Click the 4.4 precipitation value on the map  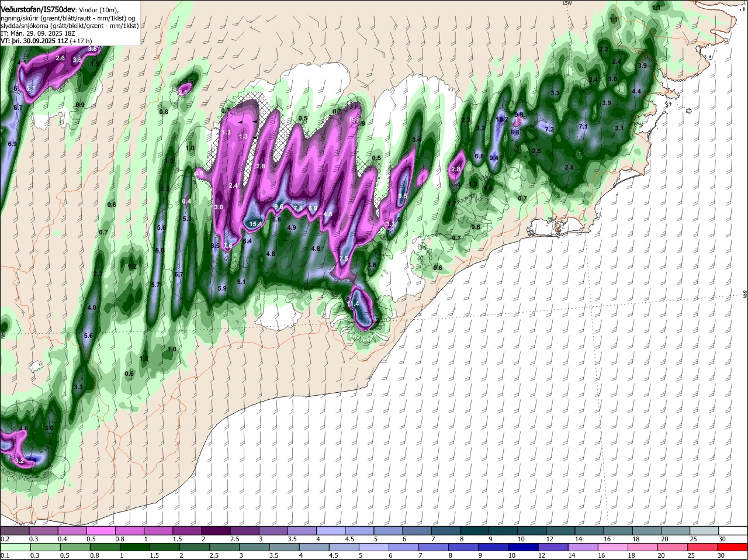[637, 91]
